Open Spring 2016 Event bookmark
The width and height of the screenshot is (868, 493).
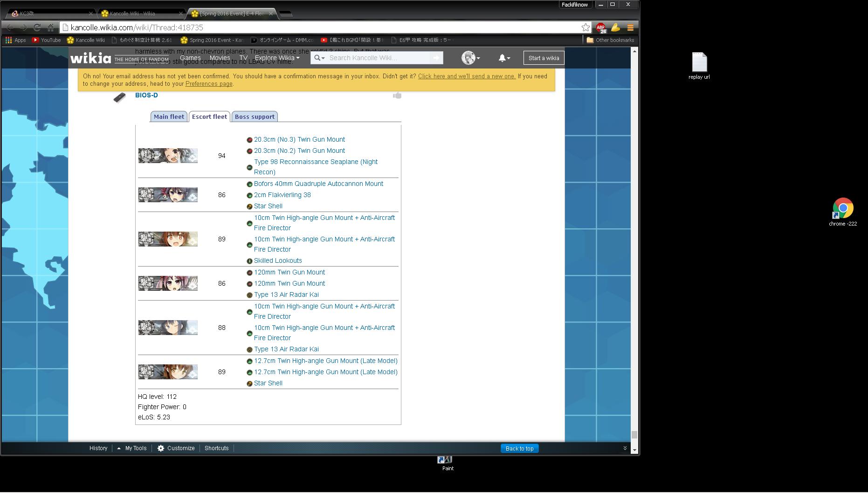(x=212, y=40)
